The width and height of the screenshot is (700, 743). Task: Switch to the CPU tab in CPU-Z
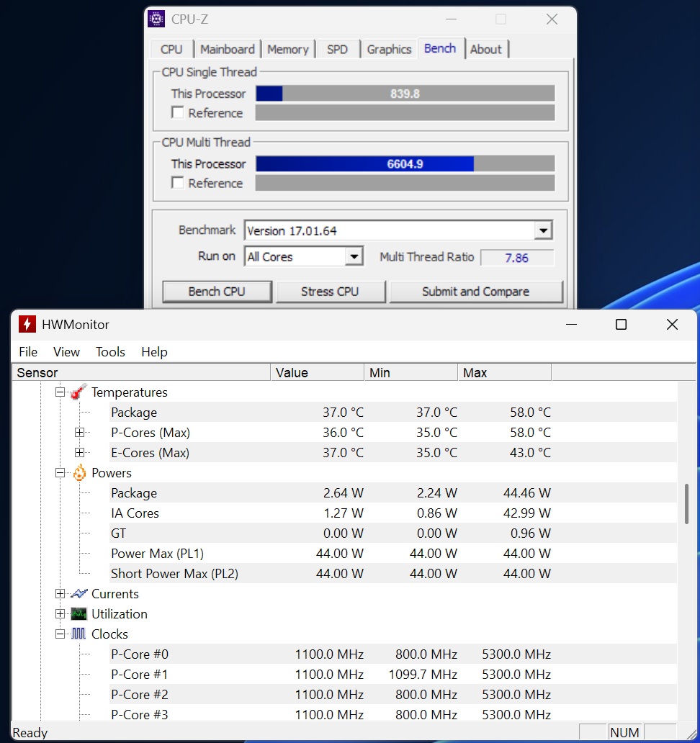tap(171, 49)
